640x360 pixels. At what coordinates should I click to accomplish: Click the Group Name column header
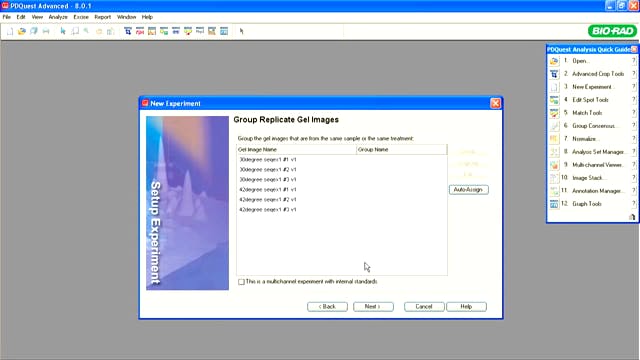[x=402, y=150]
